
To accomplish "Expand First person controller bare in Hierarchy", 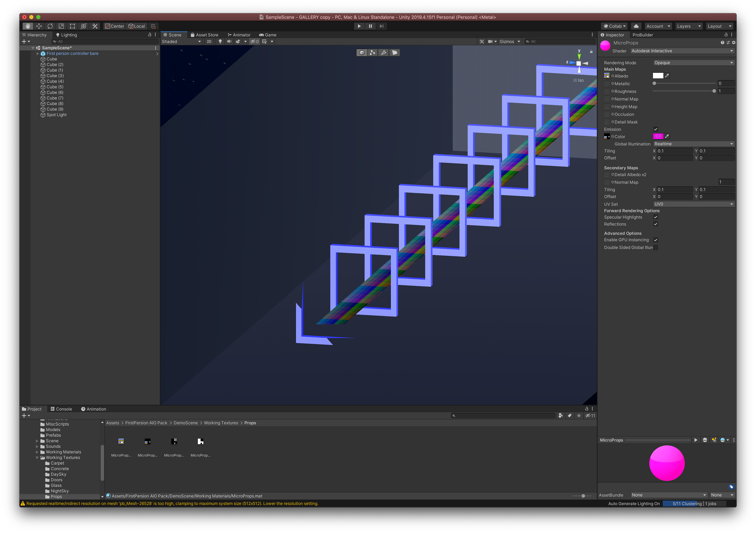I will (38, 53).
